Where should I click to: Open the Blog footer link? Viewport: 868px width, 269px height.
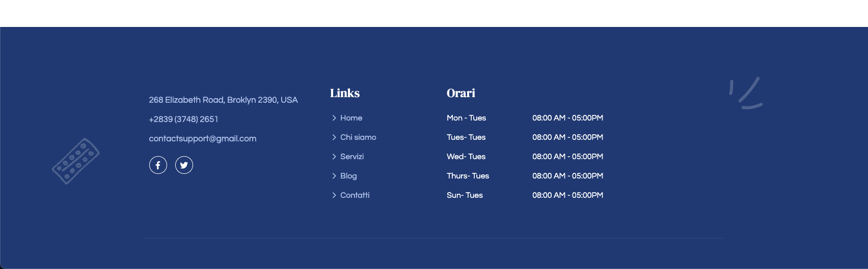(348, 176)
